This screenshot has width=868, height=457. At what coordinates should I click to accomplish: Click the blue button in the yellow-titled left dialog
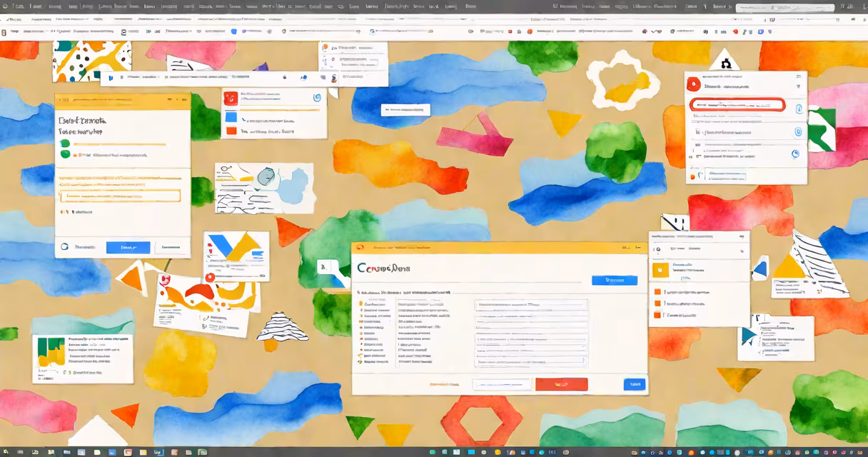point(128,247)
